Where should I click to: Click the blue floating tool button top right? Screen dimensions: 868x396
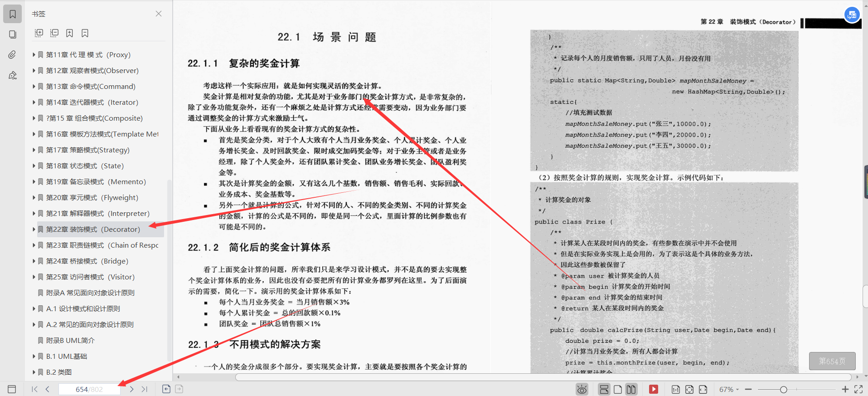852,15
